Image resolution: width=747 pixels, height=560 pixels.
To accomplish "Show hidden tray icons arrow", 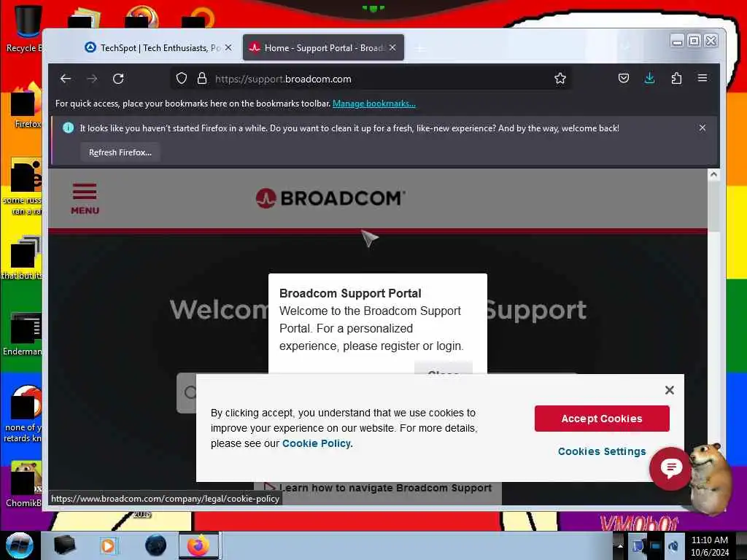I will (x=620, y=545).
